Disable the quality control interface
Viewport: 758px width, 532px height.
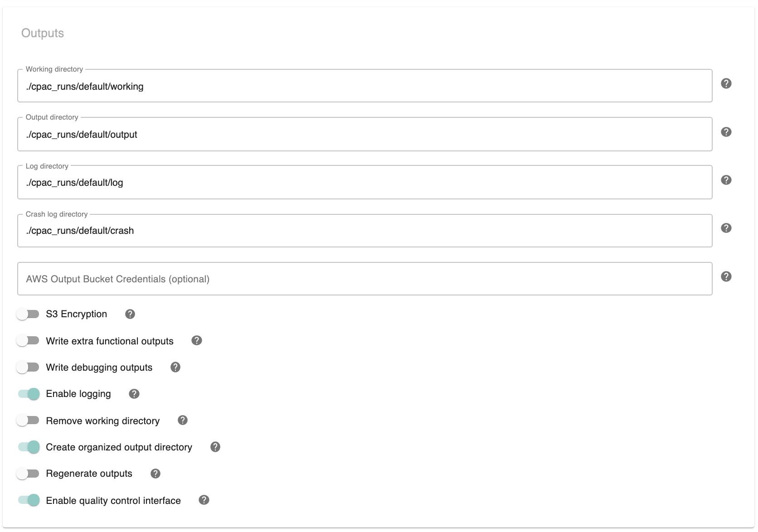pos(28,500)
